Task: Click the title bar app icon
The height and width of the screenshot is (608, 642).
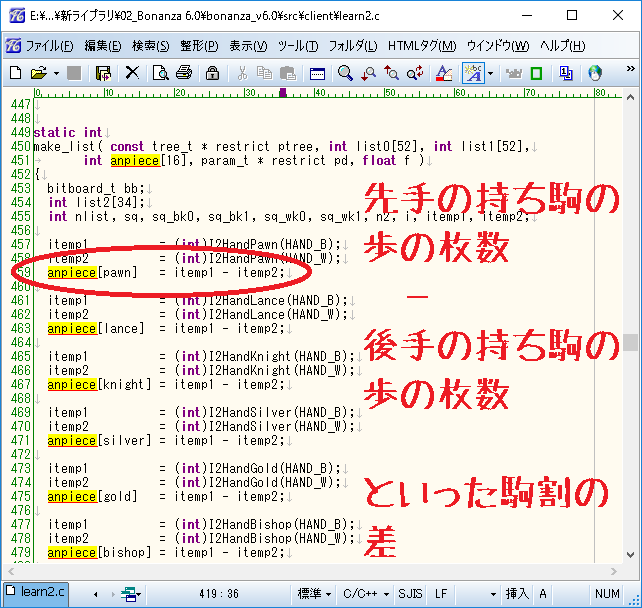Action: [x=17, y=16]
